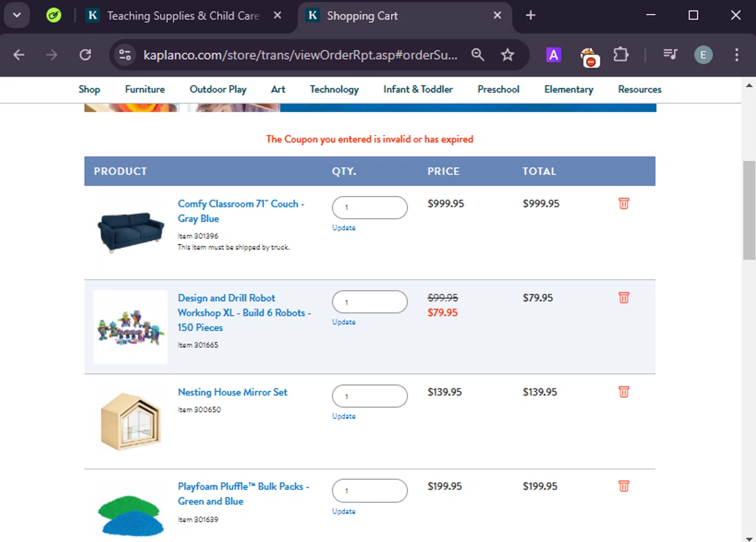Click the $139.95 total for Nesting House
The image size is (756, 542).
540,392
